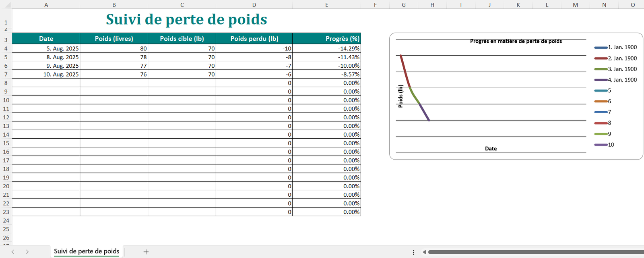
Task: Click legend entry '6' in chart
Action: [603, 102]
